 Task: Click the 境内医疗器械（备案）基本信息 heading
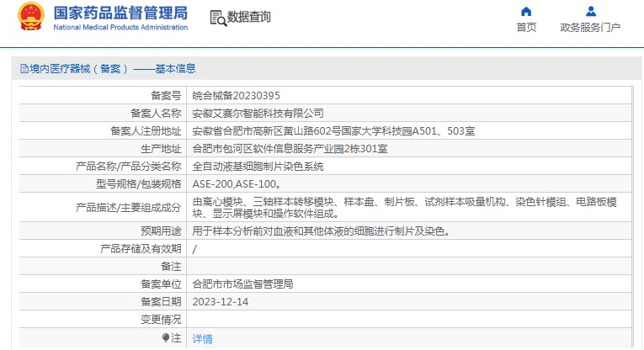tap(113, 69)
